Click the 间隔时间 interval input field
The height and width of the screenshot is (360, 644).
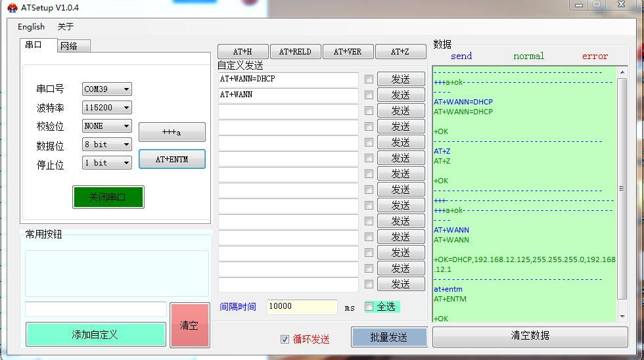click(x=302, y=307)
